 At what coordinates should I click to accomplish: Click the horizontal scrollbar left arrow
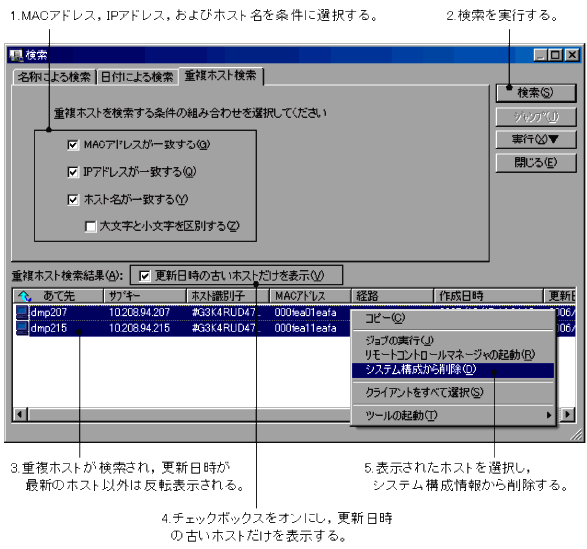tap(20, 415)
